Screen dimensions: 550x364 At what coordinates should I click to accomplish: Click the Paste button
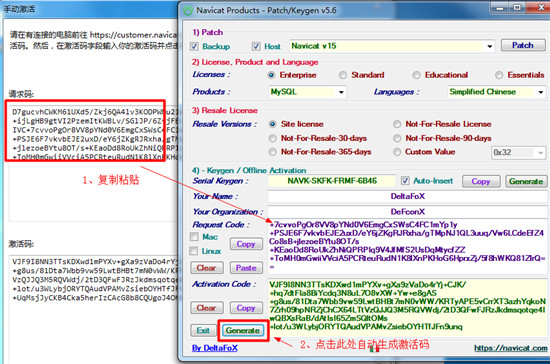(x=246, y=268)
